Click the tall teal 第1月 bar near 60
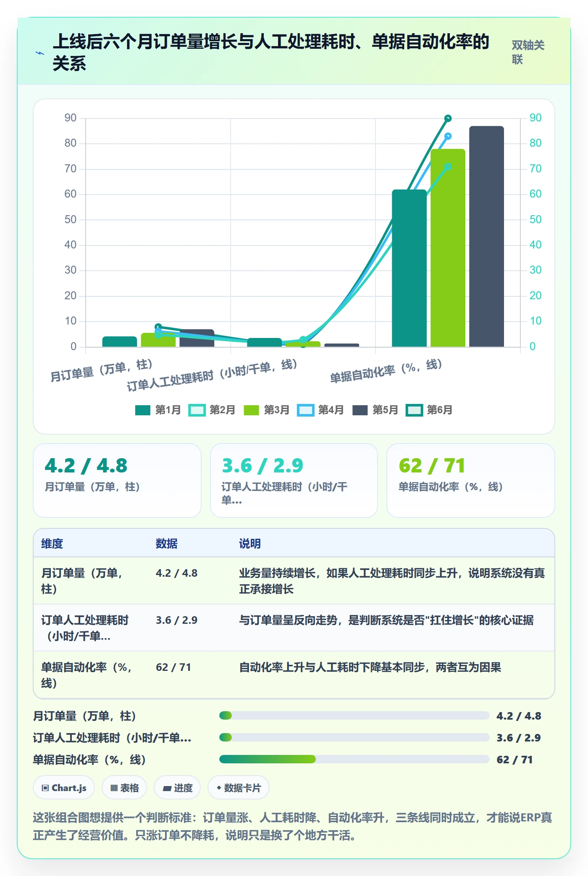 (x=409, y=268)
